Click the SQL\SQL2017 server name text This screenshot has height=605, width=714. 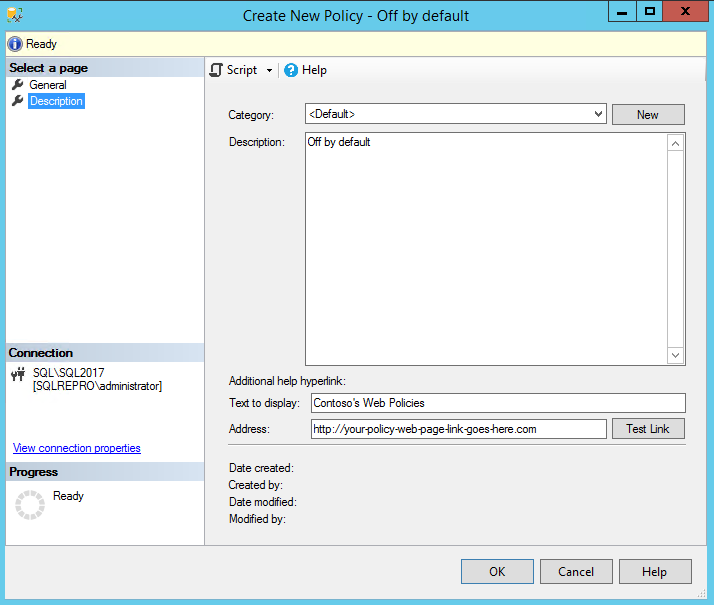tap(68, 373)
